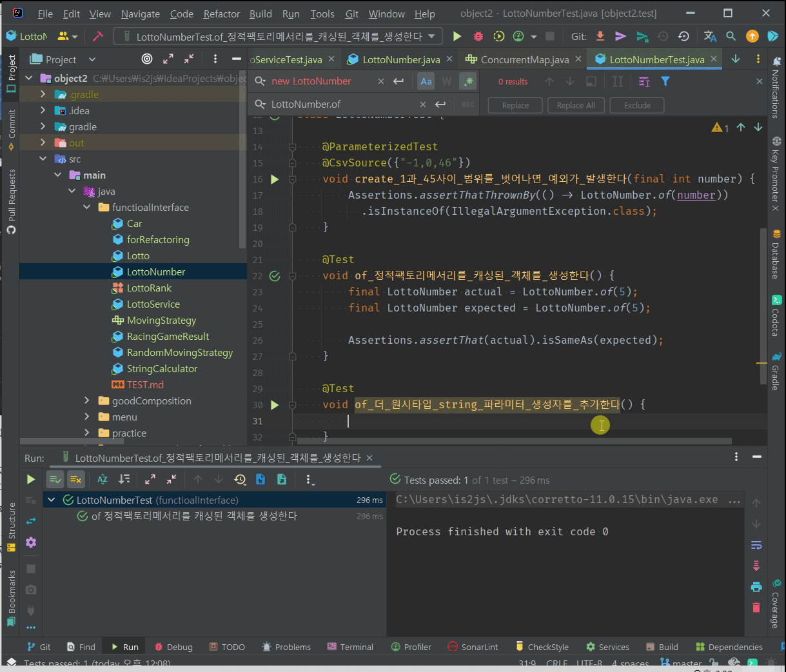Toggle Match Case option in search
Image resolution: width=786 pixels, height=672 pixels.
[x=426, y=81]
